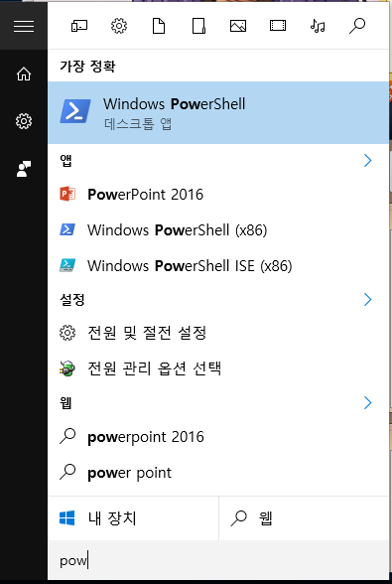Filter results by Photos icon
392x584 pixels.
coord(238,26)
